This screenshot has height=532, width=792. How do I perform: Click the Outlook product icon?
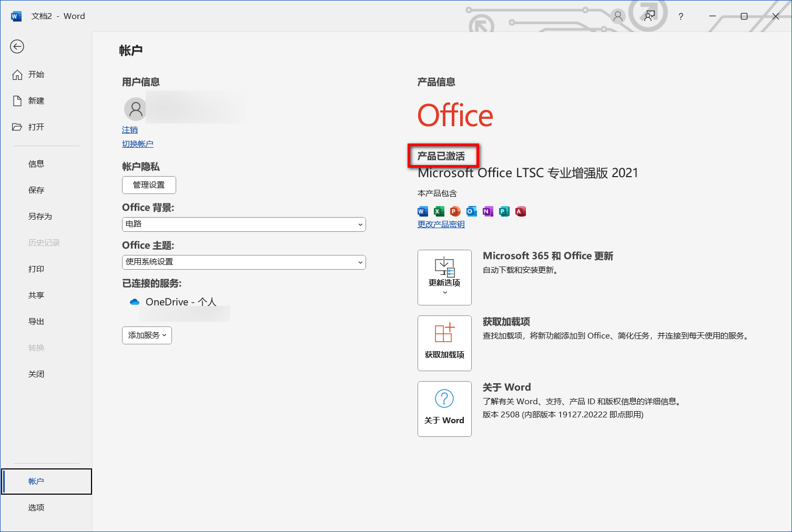(472, 212)
